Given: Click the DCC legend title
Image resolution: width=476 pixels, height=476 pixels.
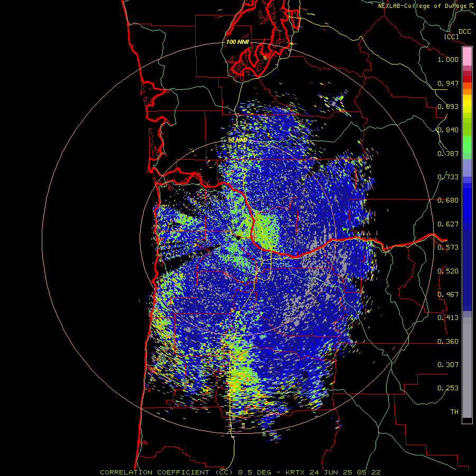Looking at the screenshot, I should [464, 32].
